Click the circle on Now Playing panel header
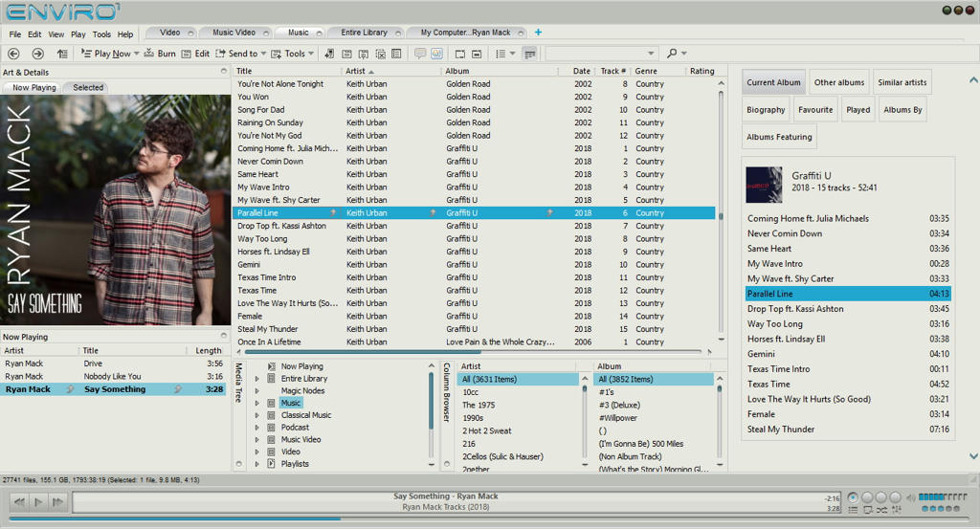The height and width of the screenshot is (529, 980). click(224, 336)
